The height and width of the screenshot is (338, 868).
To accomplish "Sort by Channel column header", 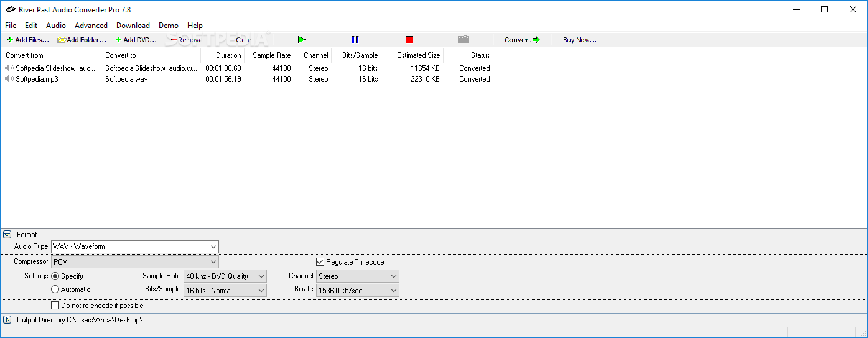I will [312, 55].
